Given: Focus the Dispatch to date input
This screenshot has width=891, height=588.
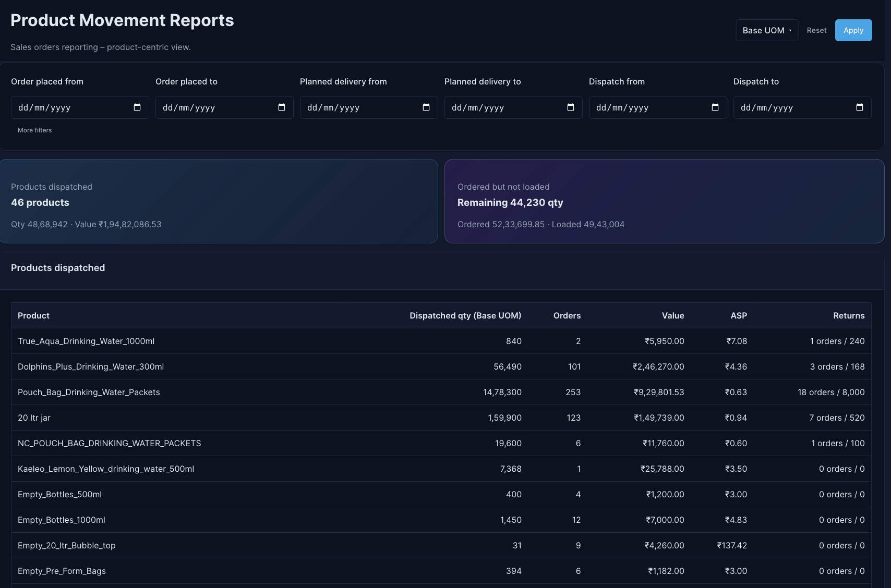Looking at the screenshot, I should pos(793,107).
